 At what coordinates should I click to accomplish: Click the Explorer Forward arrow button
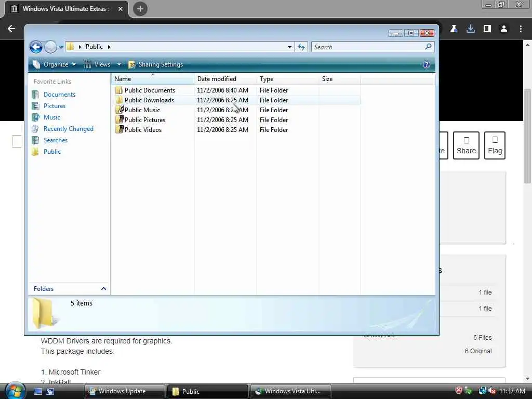pos(50,47)
